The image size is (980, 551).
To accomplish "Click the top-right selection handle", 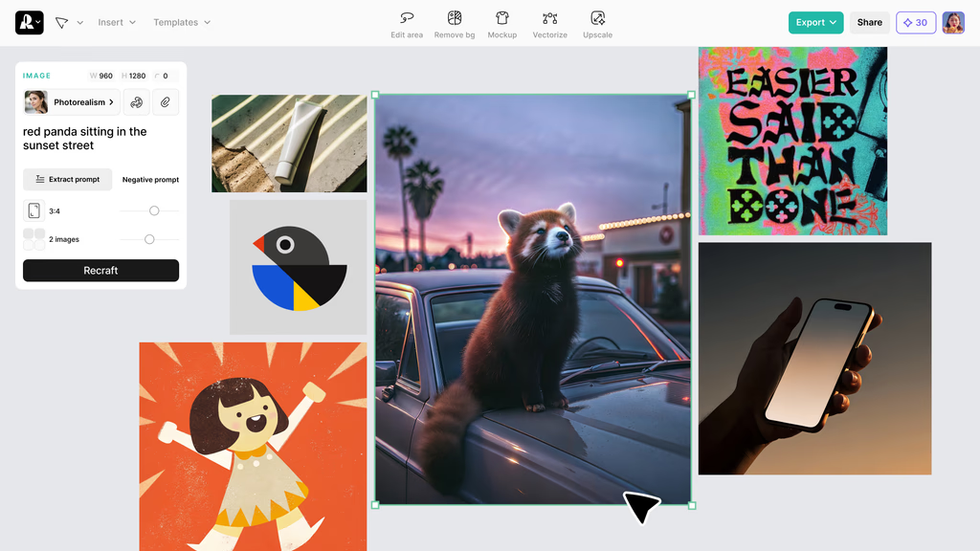I will (691, 95).
